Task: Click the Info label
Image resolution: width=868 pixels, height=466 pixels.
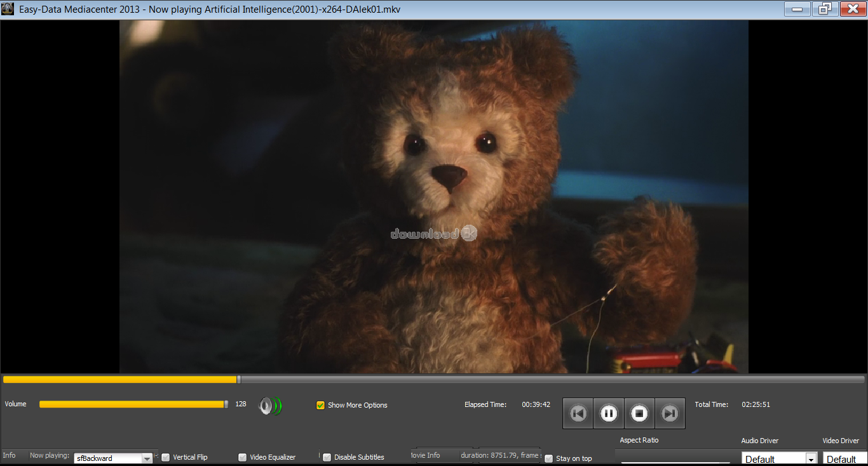Action: click(9, 455)
